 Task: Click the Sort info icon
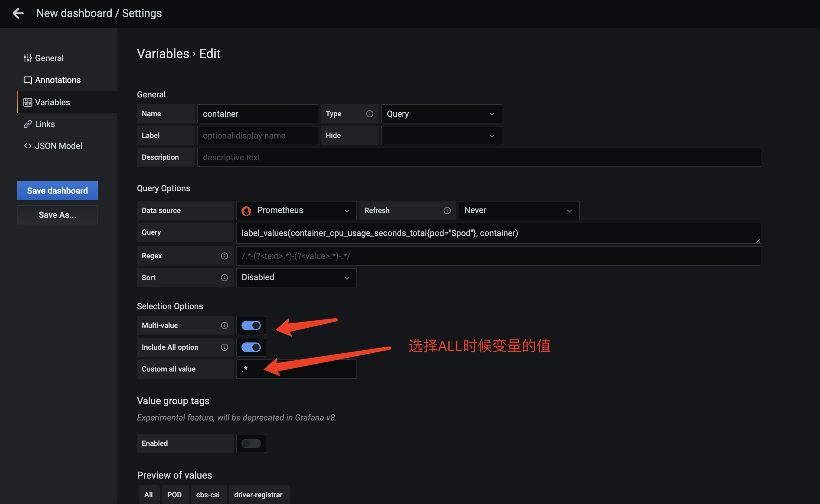click(224, 277)
